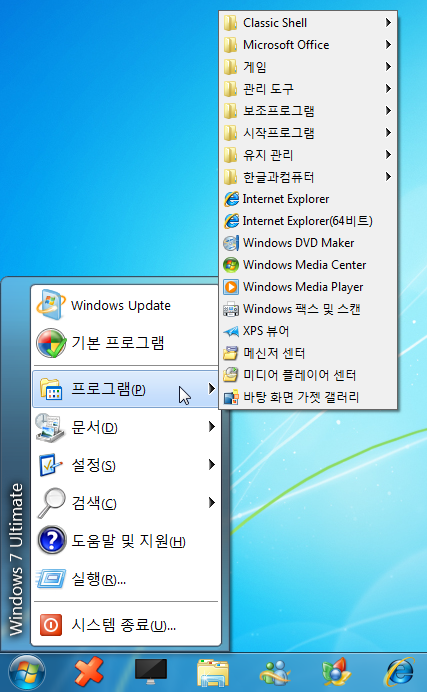Click the Windows Media Player orange icon
Viewport: 427px width, 692px height.
[x=231, y=287]
